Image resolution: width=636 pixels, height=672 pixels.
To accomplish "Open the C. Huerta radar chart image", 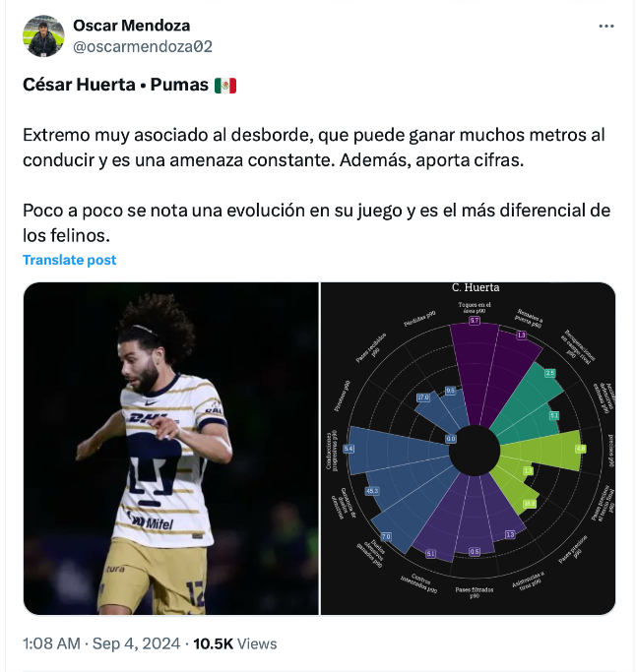I will click(469, 449).
